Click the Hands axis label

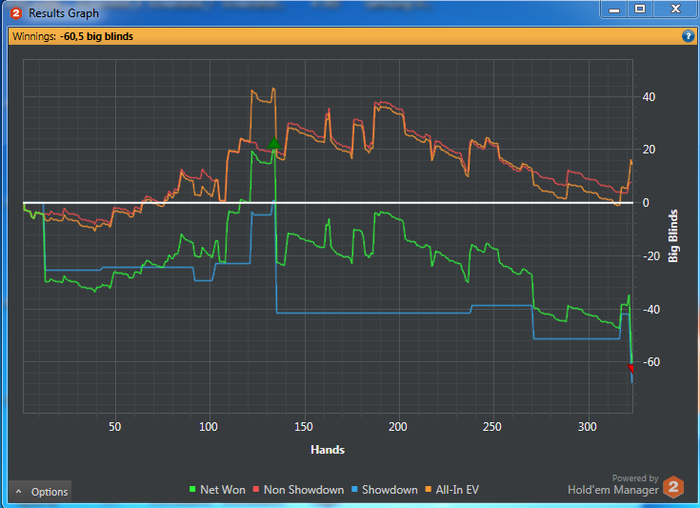pos(328,450)
